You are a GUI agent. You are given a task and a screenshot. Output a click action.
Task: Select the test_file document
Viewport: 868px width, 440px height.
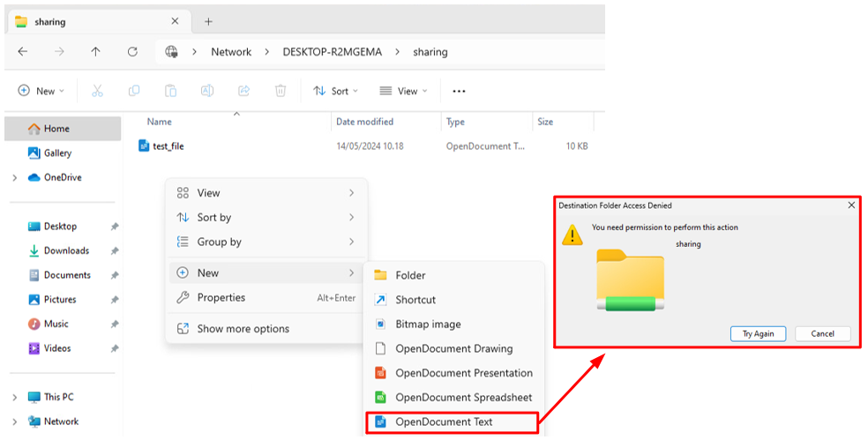[x=168, y=146]
